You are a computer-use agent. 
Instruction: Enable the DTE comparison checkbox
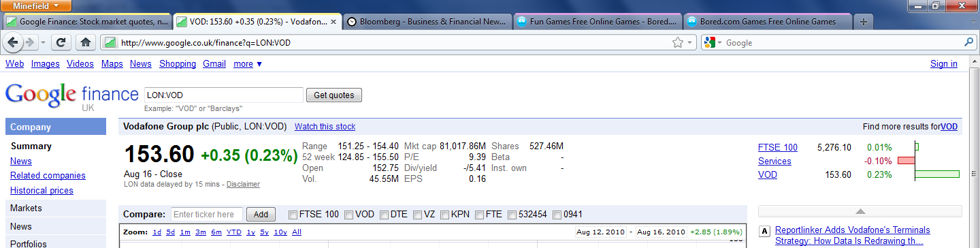[x=383, y=215]
